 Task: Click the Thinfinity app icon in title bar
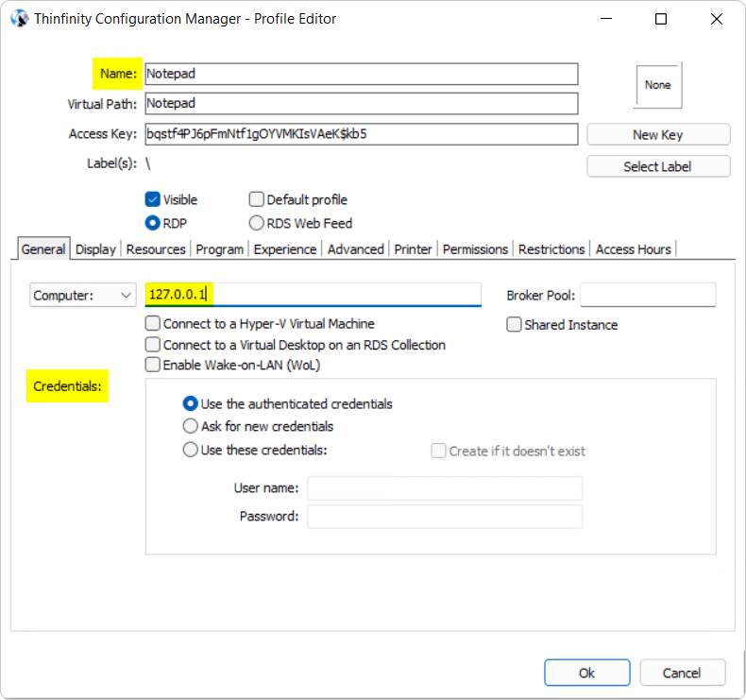click(x=20, y=19)
